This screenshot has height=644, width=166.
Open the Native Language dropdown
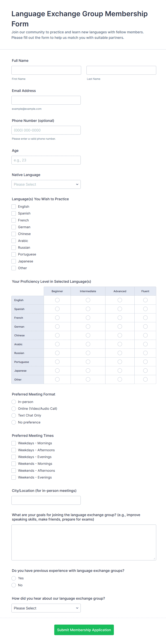tap(46, 184)
